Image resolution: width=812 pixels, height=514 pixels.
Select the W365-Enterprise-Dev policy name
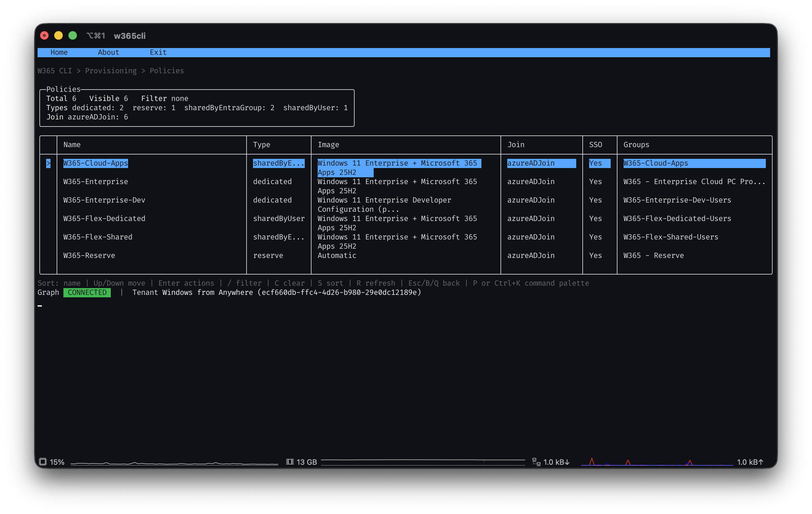tap(104, 200)
